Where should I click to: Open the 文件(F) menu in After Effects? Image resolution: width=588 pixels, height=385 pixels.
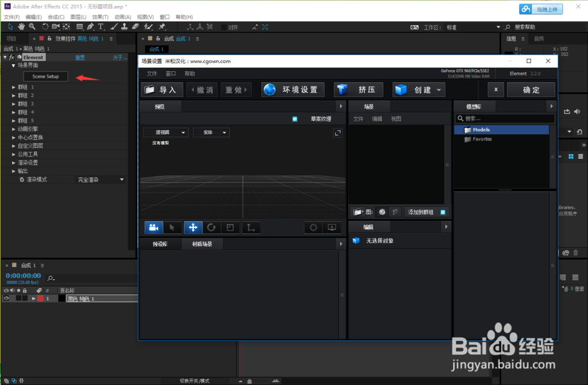(x=12, y=17)
